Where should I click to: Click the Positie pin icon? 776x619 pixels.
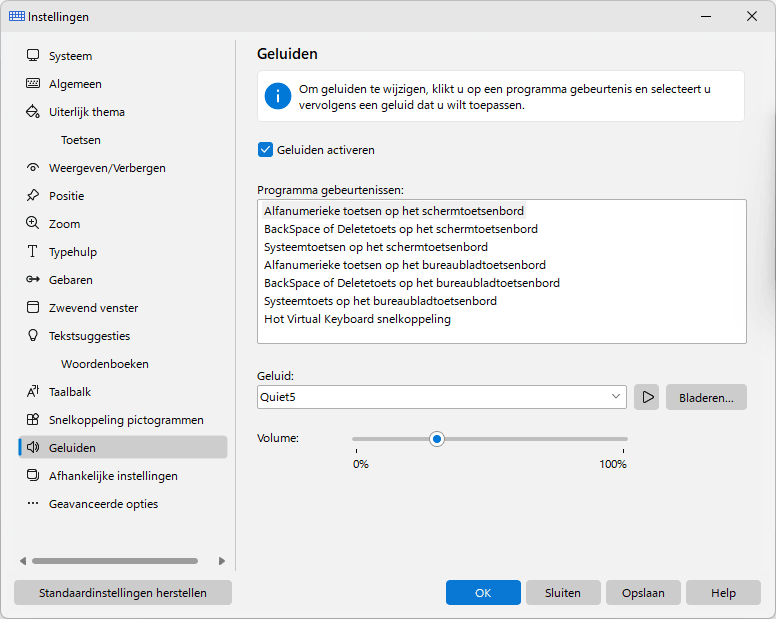pos(33,195)
